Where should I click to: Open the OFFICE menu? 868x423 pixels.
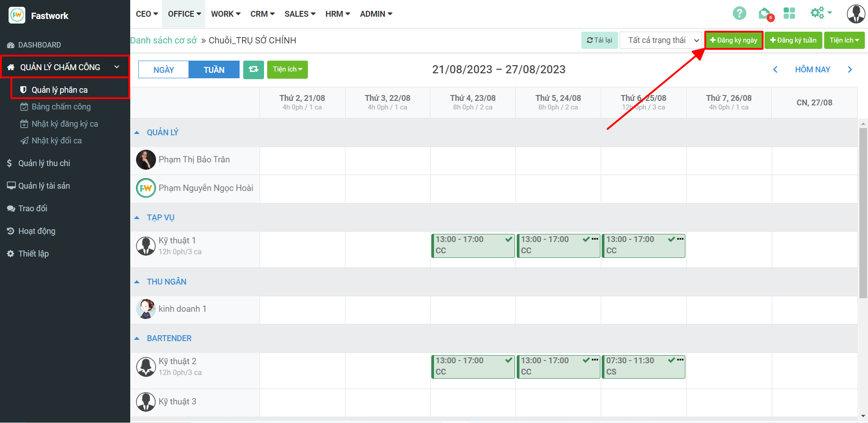(184, 14)
